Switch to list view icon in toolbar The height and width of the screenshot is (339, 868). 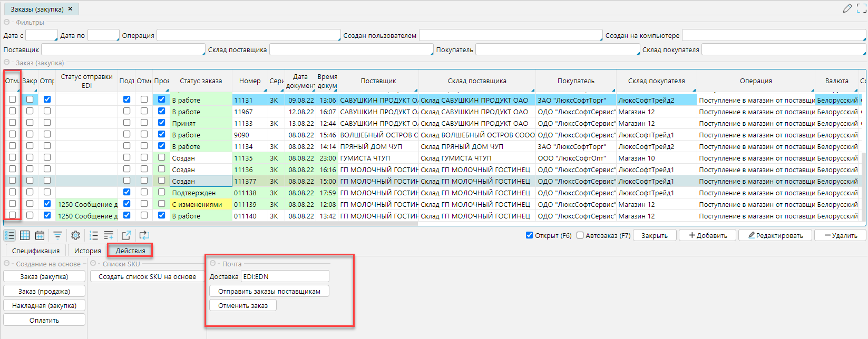pos(9,235)
